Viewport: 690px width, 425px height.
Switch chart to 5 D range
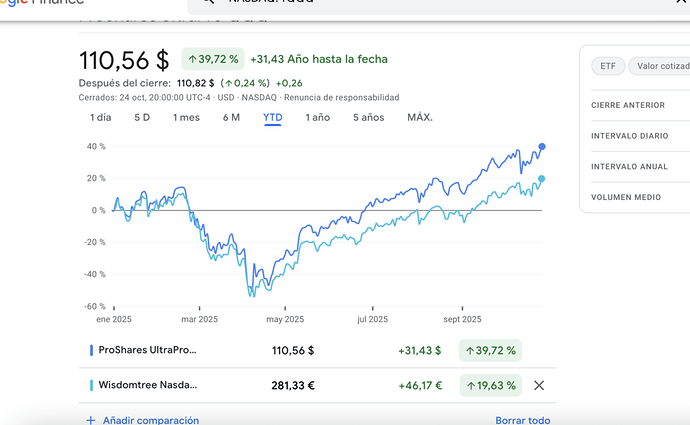pyautogui.click(x=142, y=118)
